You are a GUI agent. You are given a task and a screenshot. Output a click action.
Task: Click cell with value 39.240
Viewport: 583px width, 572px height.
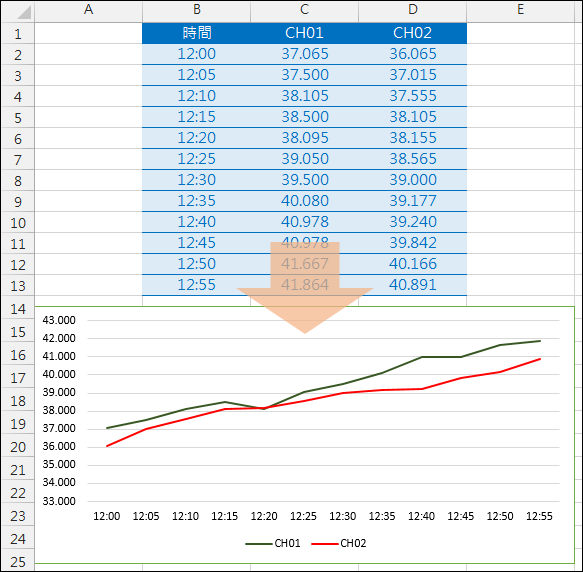click(x=413, y=222)
